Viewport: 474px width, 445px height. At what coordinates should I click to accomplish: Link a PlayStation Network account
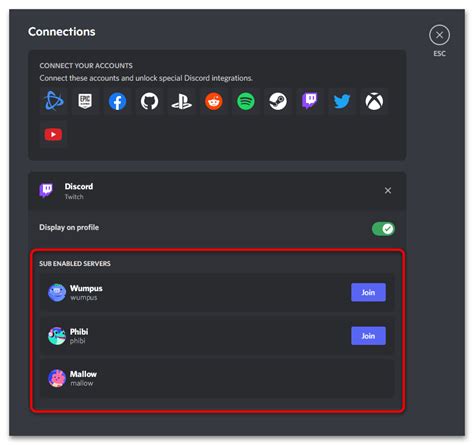181,101
